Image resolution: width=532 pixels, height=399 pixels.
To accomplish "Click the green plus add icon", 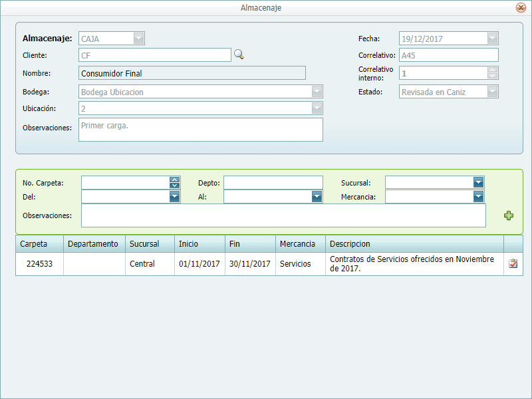I will point(509,215).
